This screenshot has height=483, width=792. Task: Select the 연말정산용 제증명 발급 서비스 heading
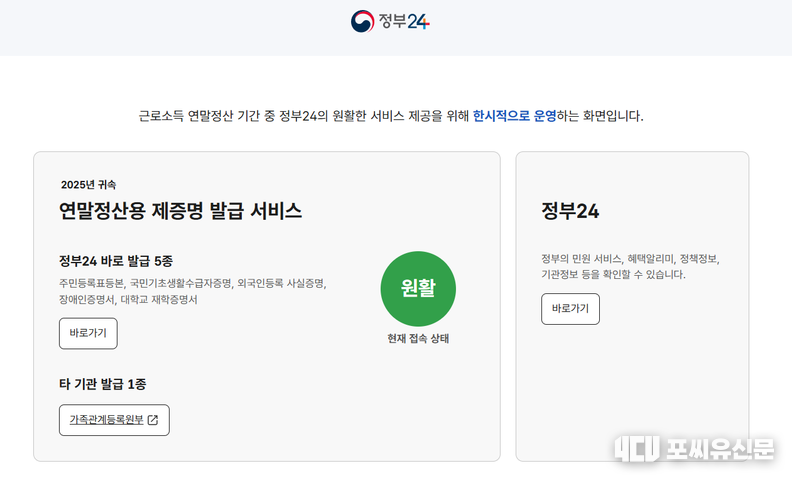tap(180, 210)
